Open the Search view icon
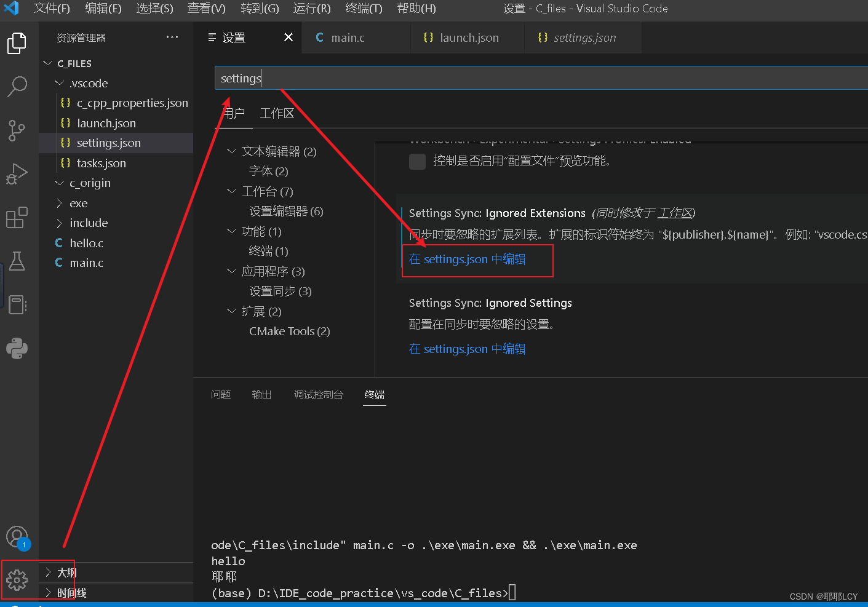This screenshot has height=607, width=868. point(17,87)
